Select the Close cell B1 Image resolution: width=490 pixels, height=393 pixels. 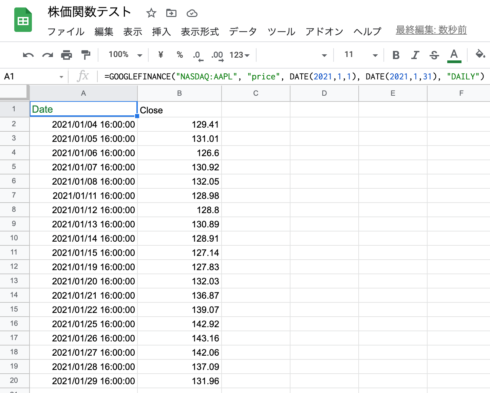(179, 109)
